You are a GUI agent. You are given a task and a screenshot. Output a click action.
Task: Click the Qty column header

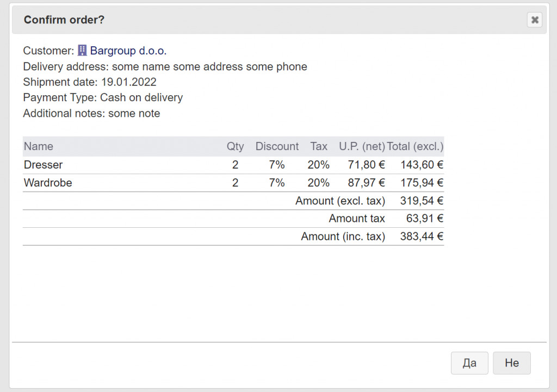tap(235, 146)
